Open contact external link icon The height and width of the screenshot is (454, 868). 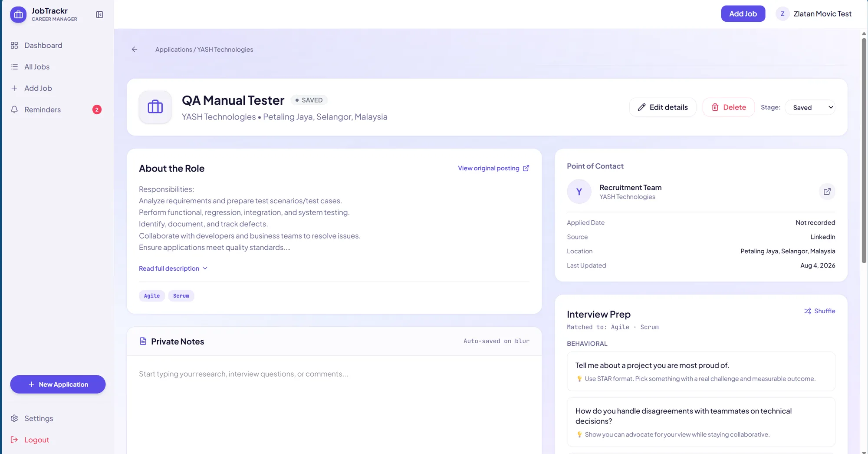827,192
